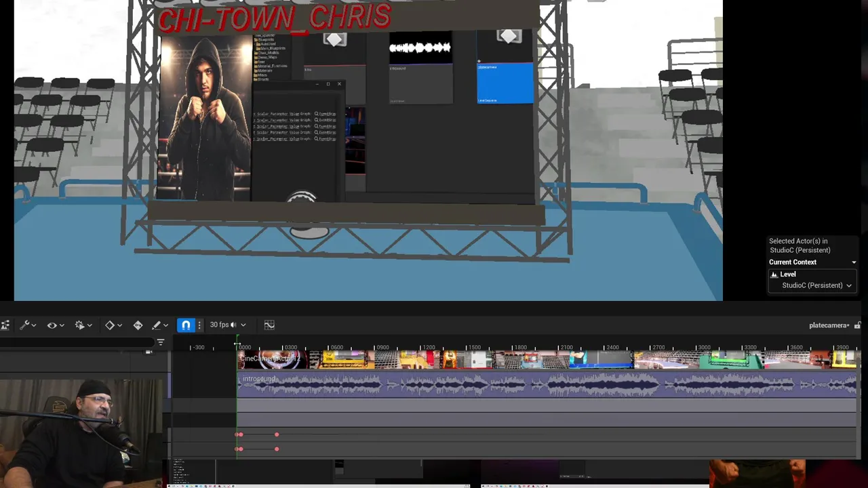
Task: Click the Level mountain icon
Action: point(774,274)
